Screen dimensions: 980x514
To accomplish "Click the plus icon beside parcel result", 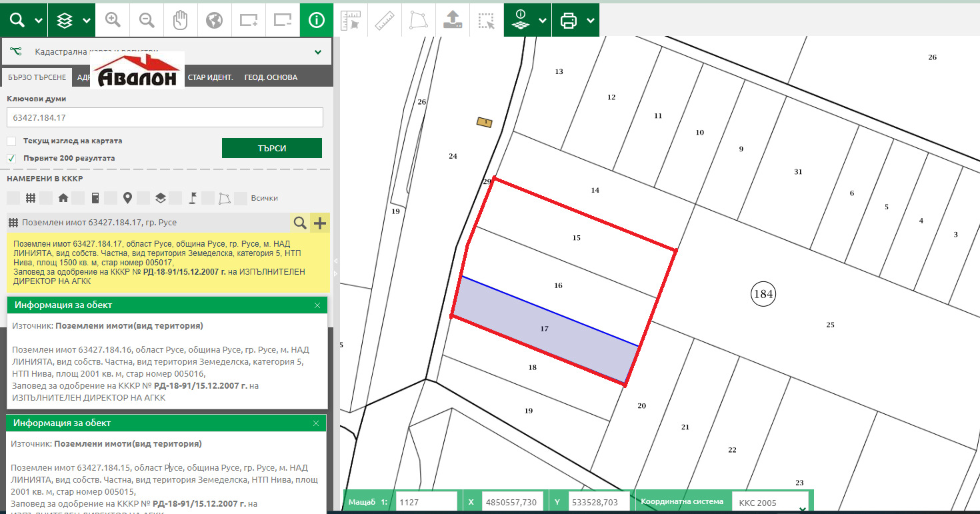I will pyautogui.click(x=320, y=223).
